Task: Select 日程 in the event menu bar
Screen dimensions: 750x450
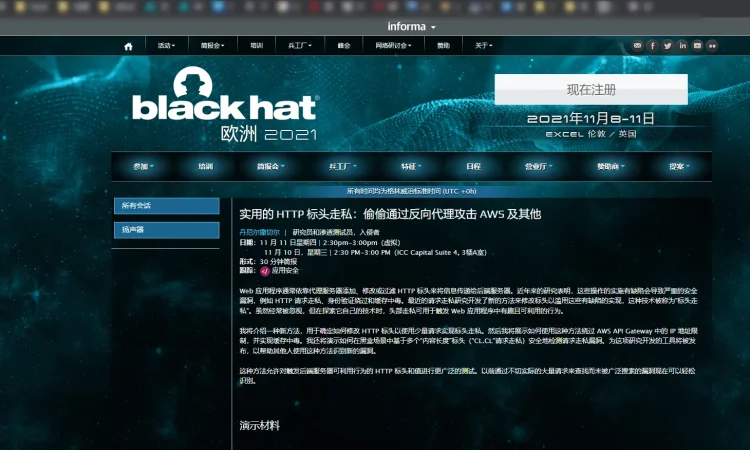Action: pos(474,166)
